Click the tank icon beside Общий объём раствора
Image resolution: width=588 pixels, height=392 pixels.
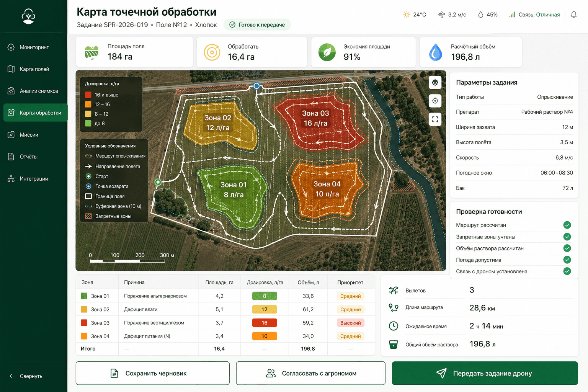(394, 344)
